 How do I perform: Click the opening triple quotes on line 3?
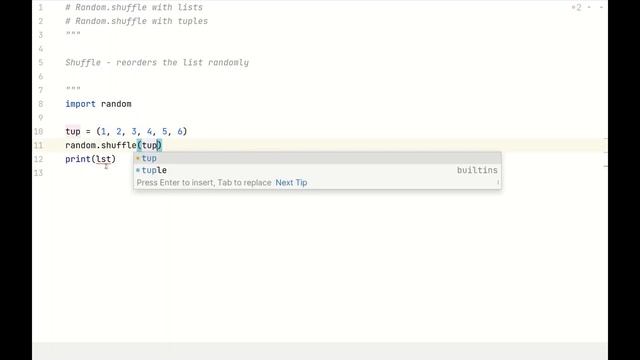tap(73, 34)
